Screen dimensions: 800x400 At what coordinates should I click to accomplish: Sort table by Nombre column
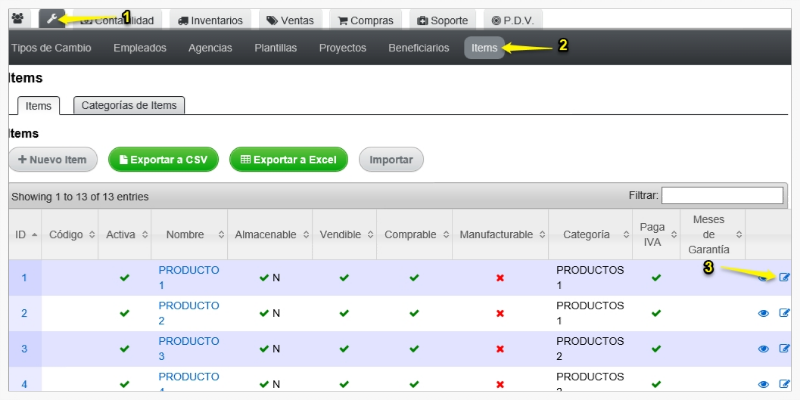coord(189,235)
